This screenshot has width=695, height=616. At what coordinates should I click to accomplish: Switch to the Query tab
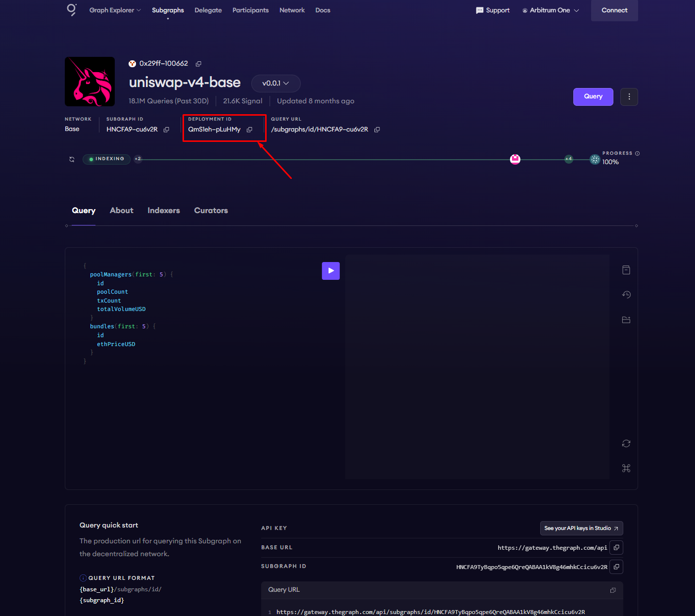84,211
